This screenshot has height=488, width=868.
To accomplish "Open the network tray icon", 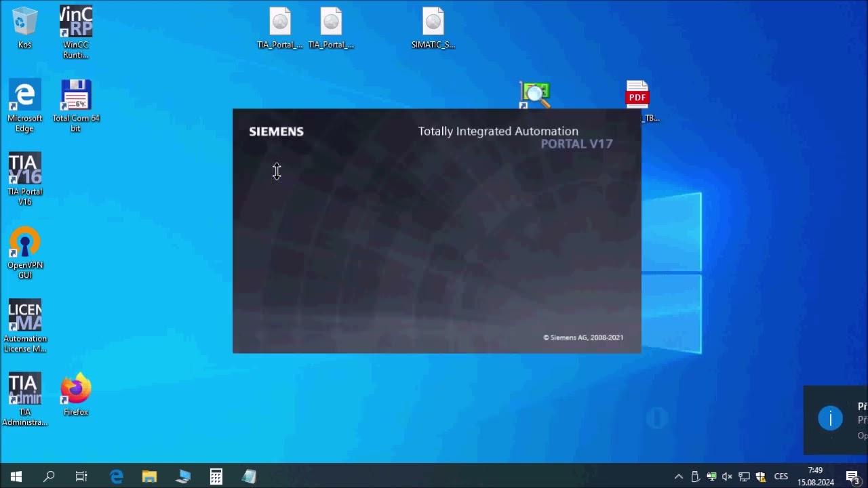I will pos(744,476).
